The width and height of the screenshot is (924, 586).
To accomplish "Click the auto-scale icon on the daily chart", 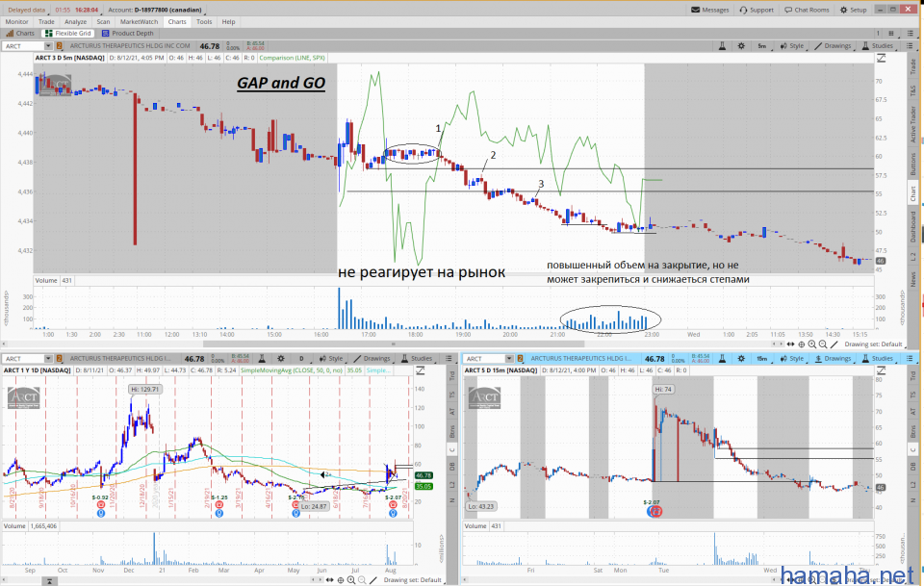I will point(421,370).
